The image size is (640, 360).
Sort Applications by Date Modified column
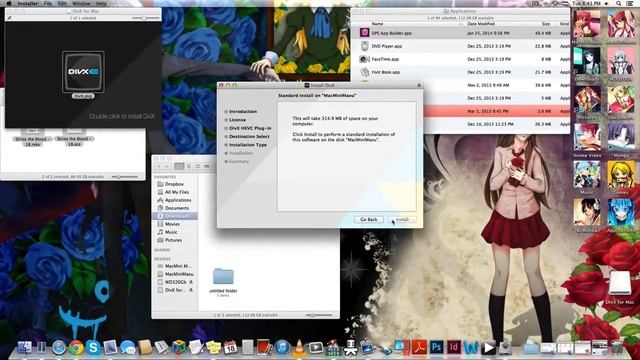[x=481, y=24]
